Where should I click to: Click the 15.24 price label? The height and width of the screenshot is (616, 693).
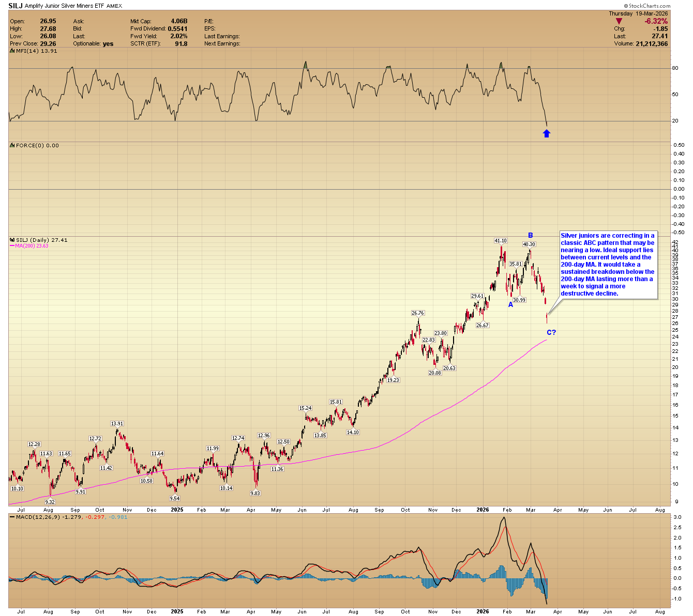[306, 408]
